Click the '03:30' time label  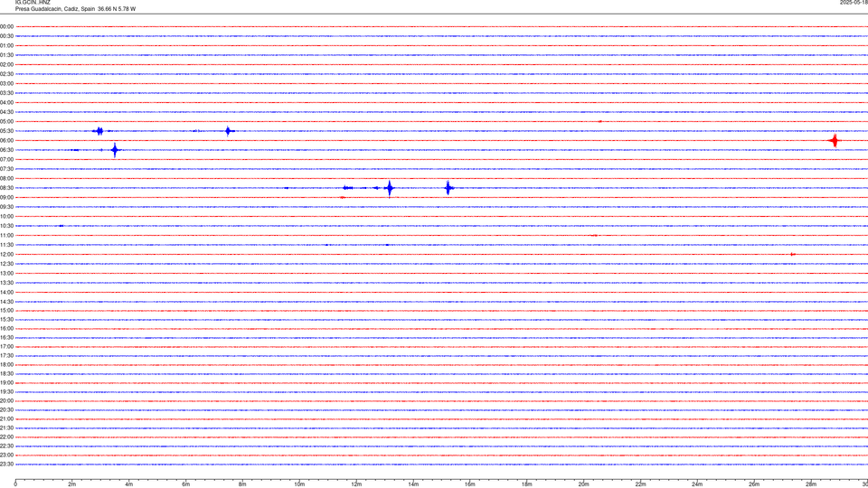point(6,93)
